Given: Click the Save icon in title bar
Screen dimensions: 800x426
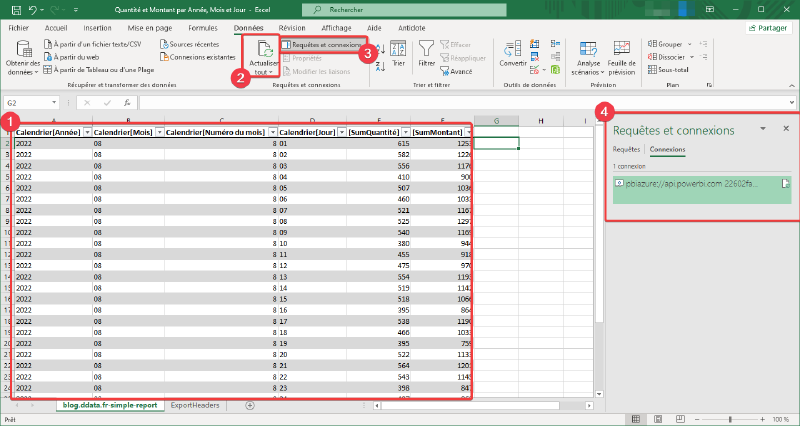Looking at the screenshot, I should pos(16,10).
